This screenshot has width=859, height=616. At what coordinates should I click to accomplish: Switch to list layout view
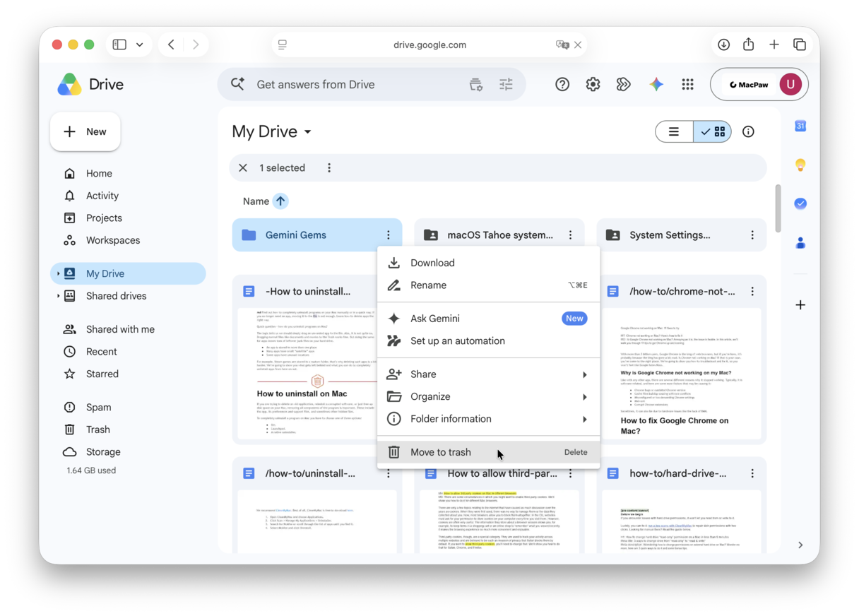(674, 131)
